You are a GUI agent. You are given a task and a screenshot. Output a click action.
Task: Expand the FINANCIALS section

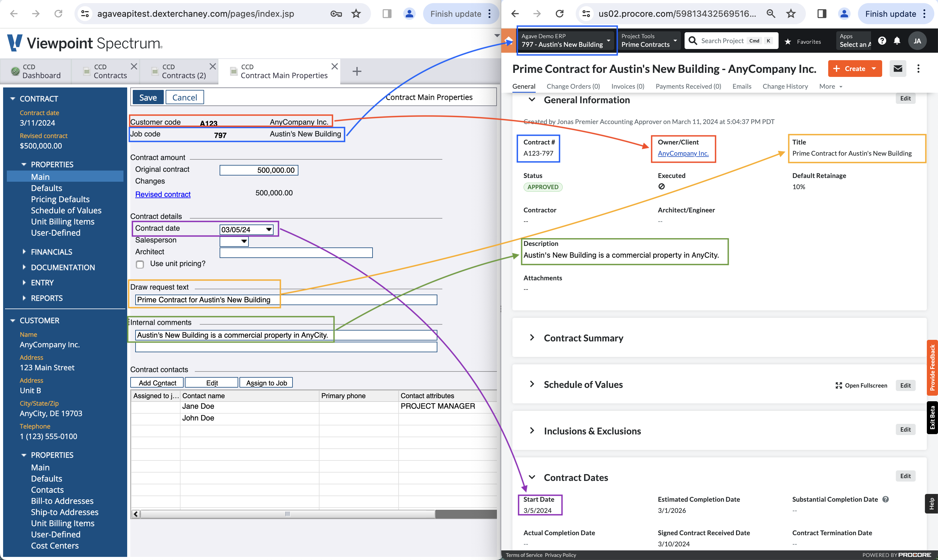click(x=24, y=251)
